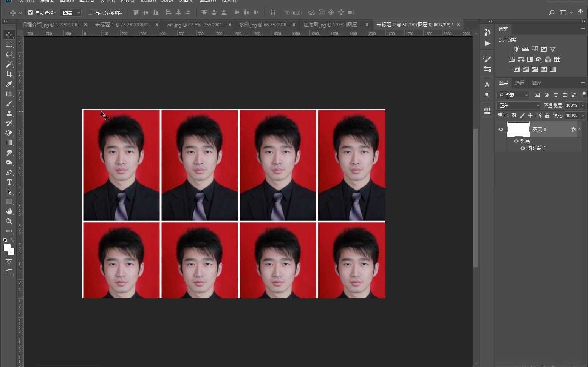Select the Path Selection tool
This screenshot has height=367, width=588.
point(9,192)
